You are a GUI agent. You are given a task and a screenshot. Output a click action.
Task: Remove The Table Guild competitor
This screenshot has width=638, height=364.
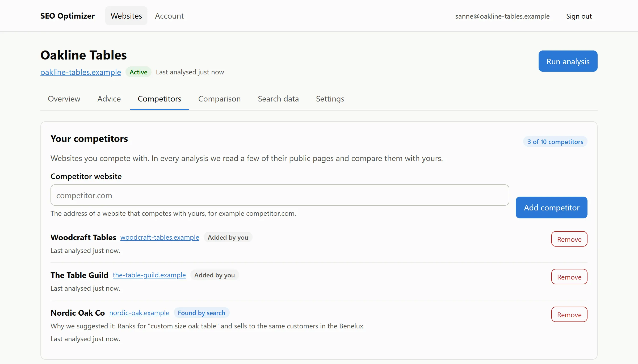pos(569,277)
